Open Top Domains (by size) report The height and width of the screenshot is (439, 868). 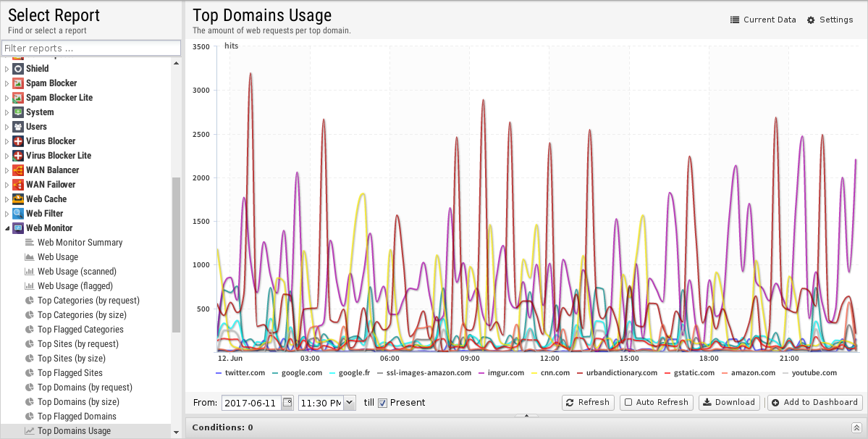click(78, 402)
